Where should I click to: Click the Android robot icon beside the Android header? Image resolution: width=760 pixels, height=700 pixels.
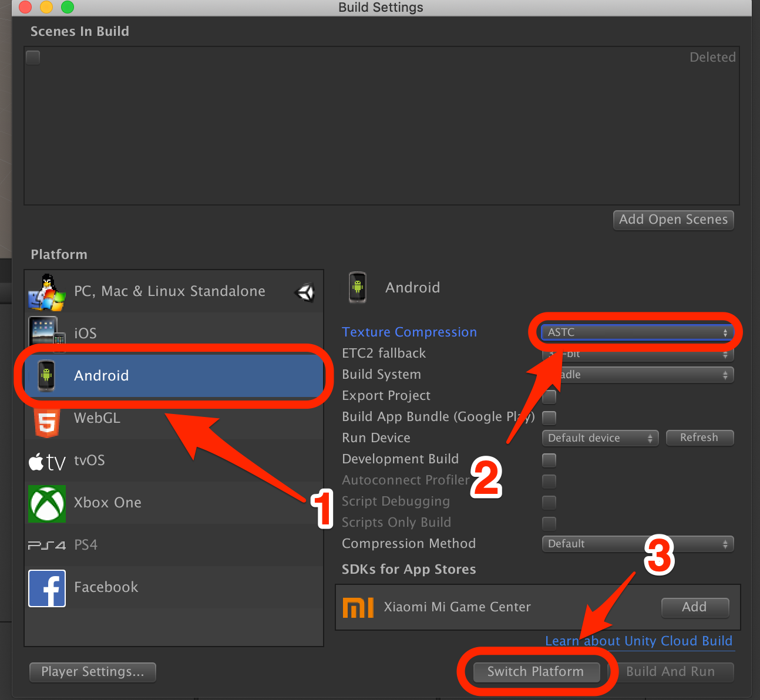click(358, 287)
